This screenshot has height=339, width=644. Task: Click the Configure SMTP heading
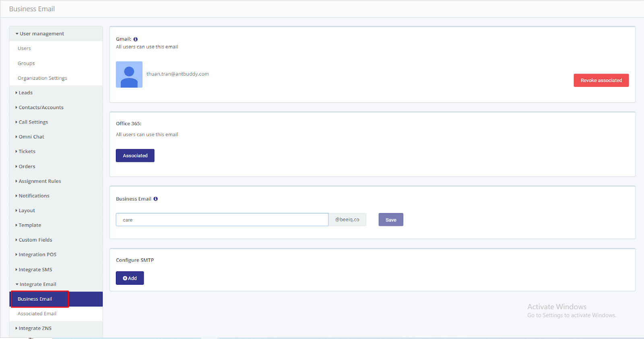point(135,260)
